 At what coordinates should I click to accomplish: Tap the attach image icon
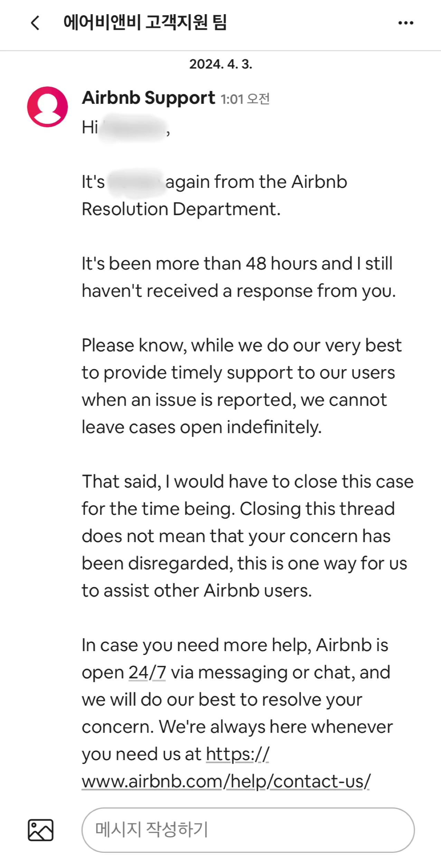(40, 830)
